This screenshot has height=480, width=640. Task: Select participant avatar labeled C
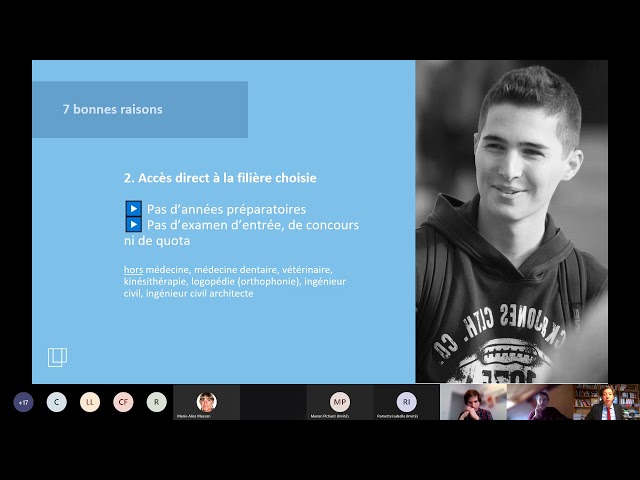[57, 402]
